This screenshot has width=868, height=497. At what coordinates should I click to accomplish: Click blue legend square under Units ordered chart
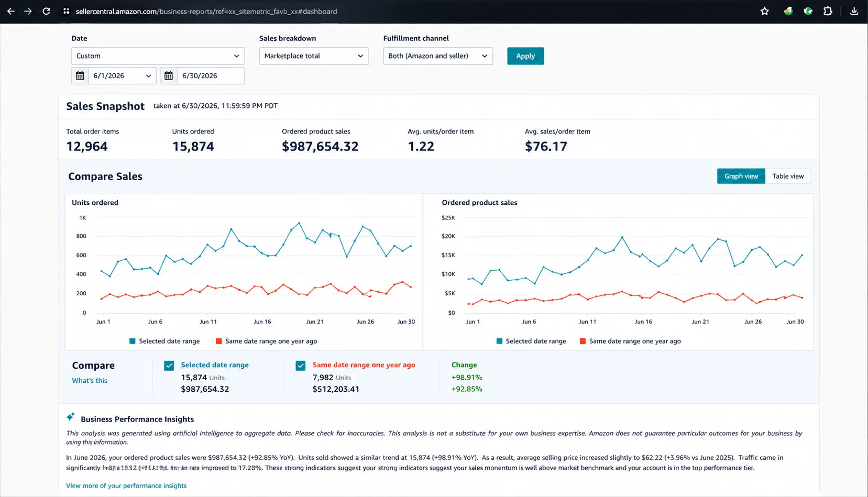[132, 341]
